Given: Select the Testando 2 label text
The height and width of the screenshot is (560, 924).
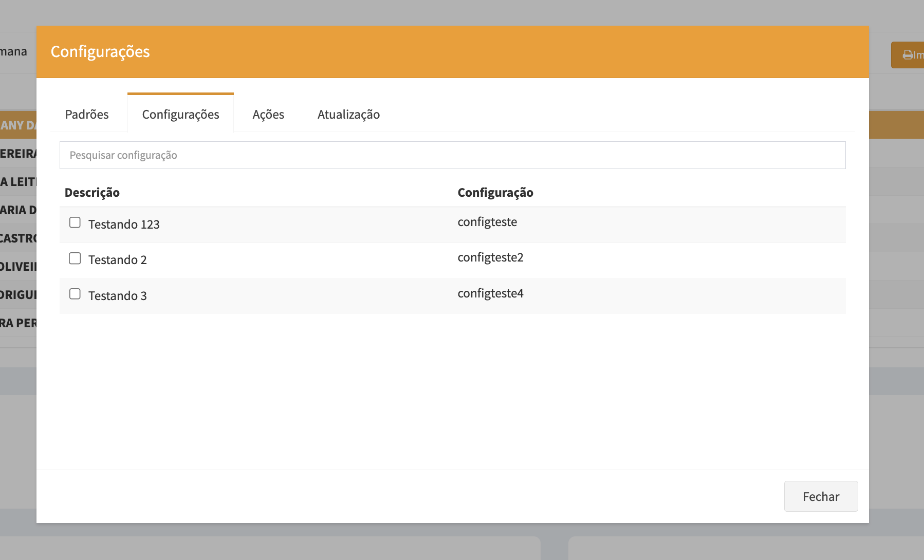Looking at the screenshot, I should pos(118,260).
